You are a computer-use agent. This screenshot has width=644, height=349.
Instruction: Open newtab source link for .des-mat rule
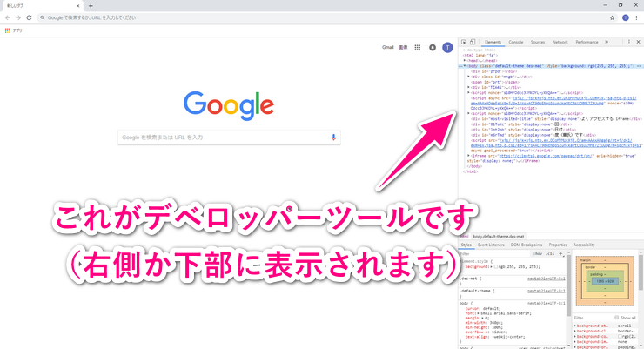[547, 279]
